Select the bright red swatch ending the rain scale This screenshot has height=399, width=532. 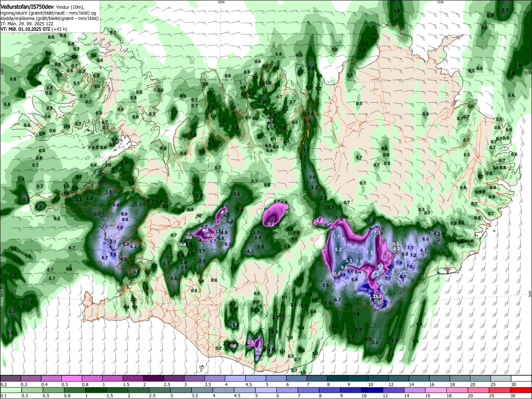click(x=521, y=390)
